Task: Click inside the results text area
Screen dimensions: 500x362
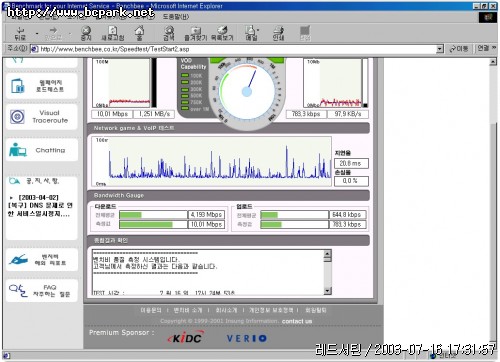Action: click(208, 272)
